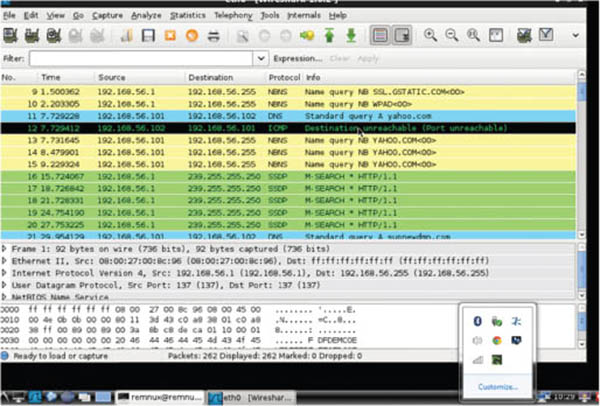Open the Edit menu
The image size is (600, 406).
[x=31, y=16]
